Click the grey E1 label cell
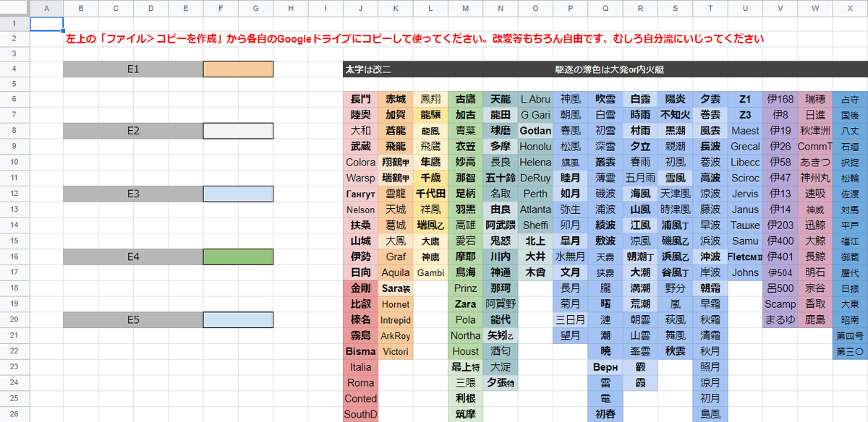 [x=133, y=69]
